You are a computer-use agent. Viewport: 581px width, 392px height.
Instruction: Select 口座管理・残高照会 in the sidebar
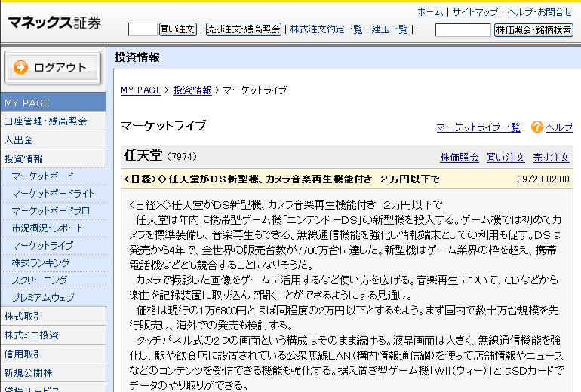pyautogui.click(x=45, y=121)
